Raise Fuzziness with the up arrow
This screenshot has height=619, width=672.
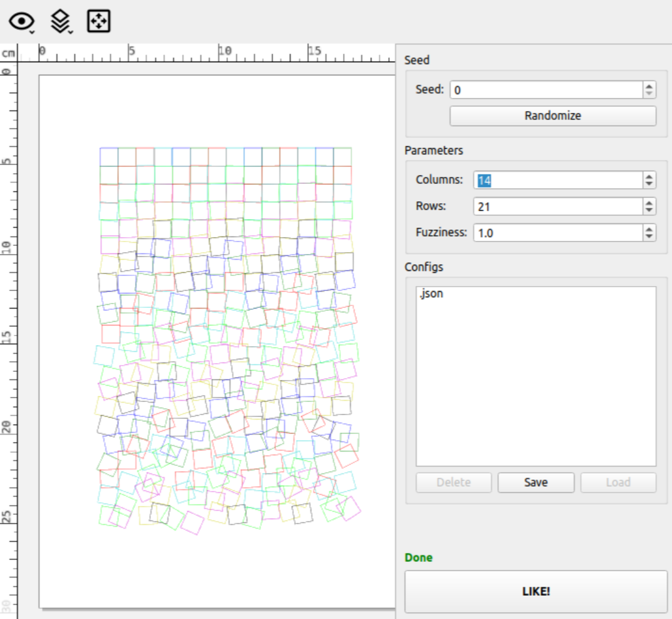649,229
